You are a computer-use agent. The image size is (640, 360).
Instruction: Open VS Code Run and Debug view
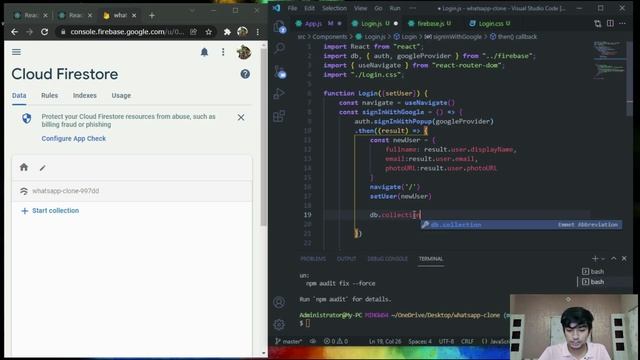pos(279,93)
